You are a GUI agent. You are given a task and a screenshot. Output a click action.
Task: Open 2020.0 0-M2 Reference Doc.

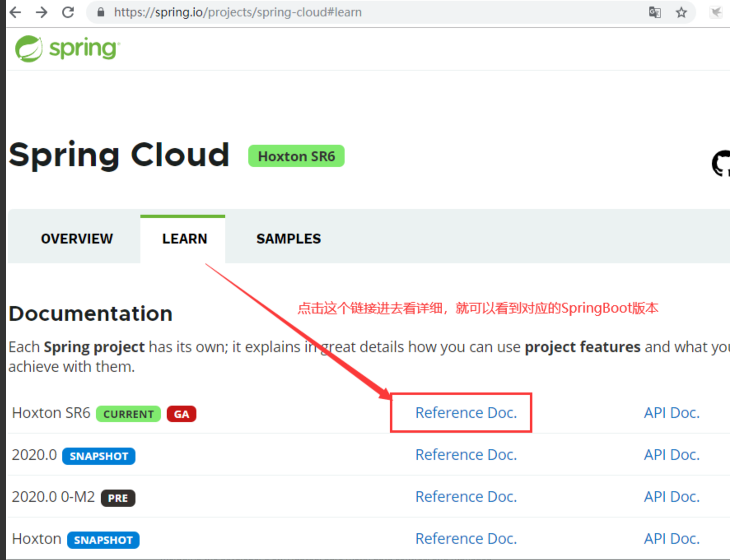click(x=466, y=497)
